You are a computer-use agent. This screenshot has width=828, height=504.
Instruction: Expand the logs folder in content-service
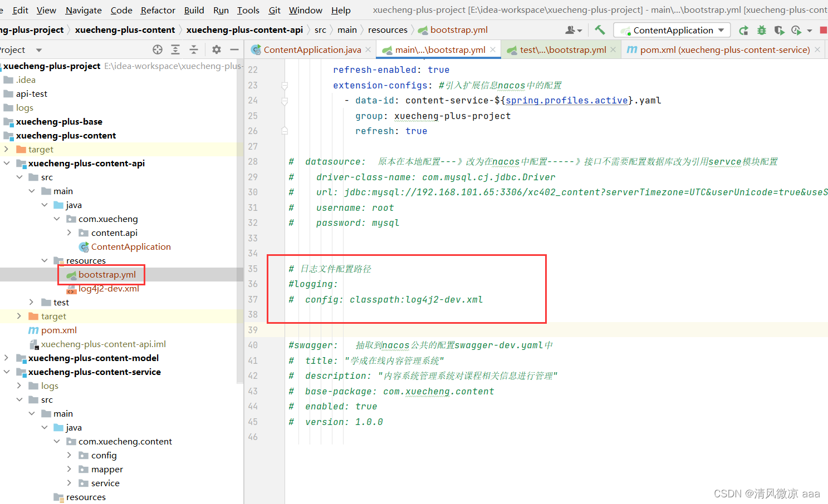click(x=19, y=386)
